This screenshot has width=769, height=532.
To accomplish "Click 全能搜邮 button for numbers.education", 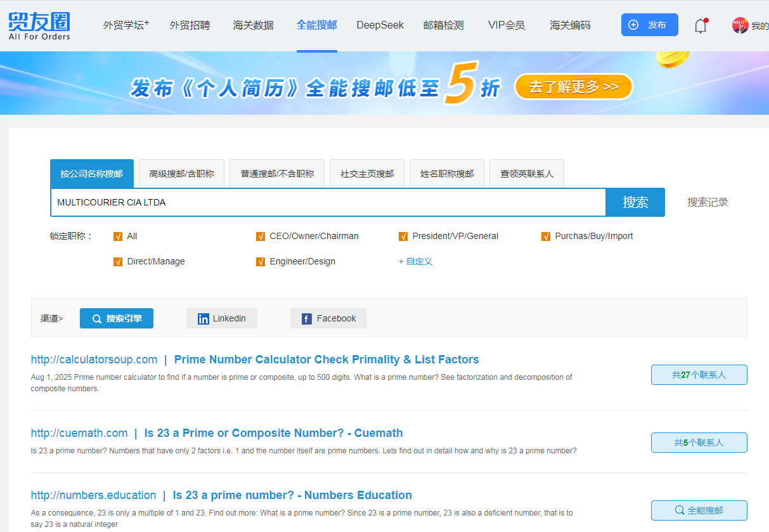I will pos(699,510).
